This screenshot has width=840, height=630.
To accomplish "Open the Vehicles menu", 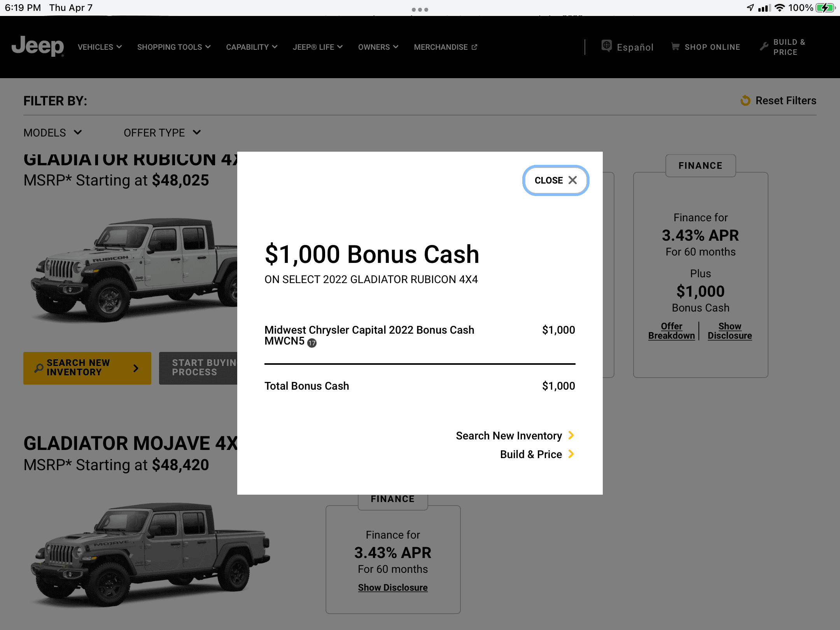I will tap(100, 47).
